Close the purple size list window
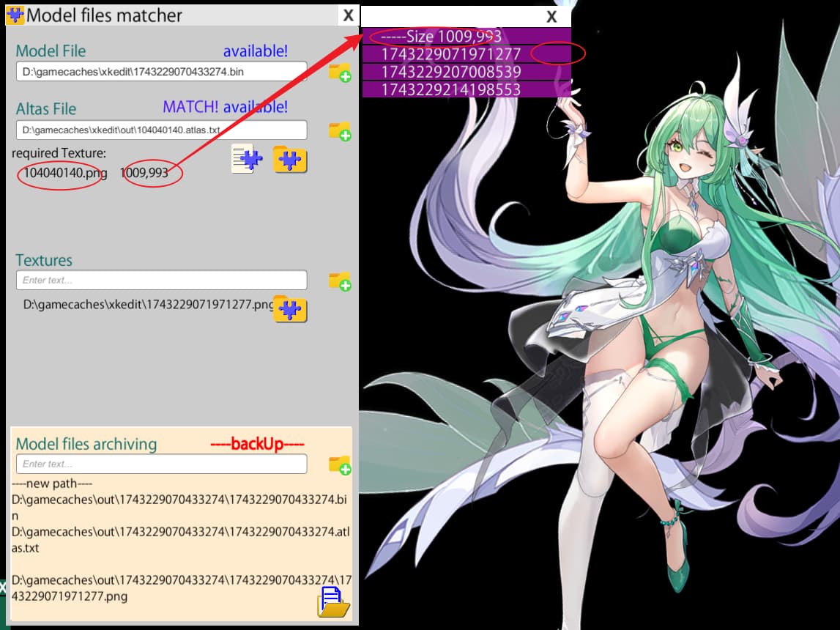This screenshot has width=840, height=630. click(x=551, y=17)
